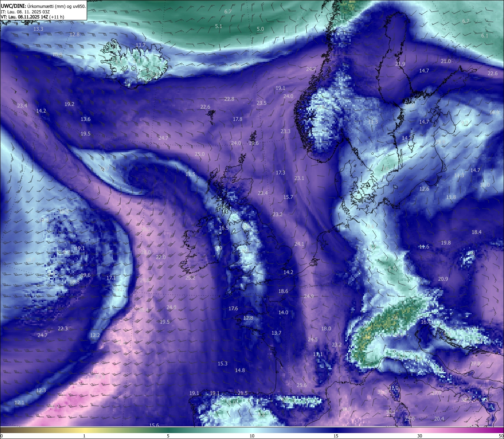Click the VT valid time 14Z line
Viewport: 504px width, 439px height.
tap(32, 17)
